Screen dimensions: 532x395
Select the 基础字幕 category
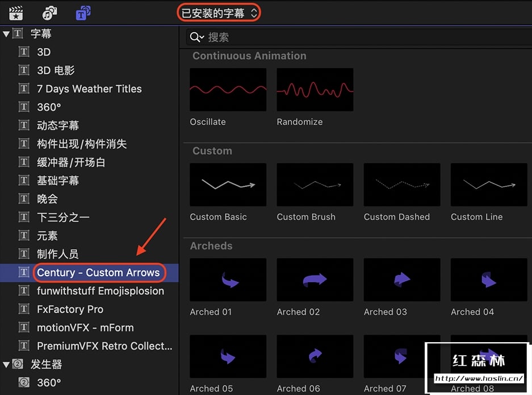pos(89,180)
